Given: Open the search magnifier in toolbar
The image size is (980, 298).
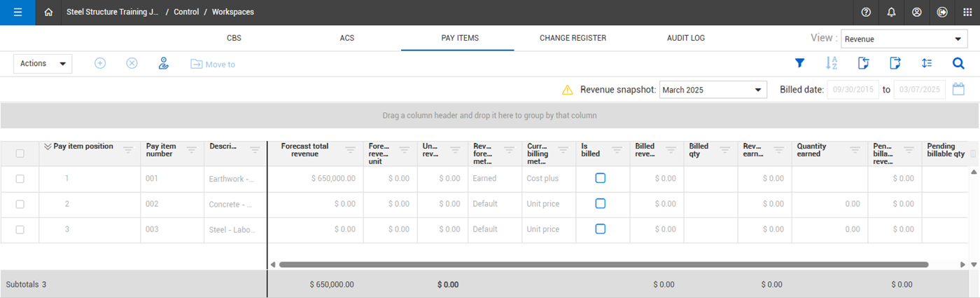Looking at the screenshot, I should click(x=958, y=63).
